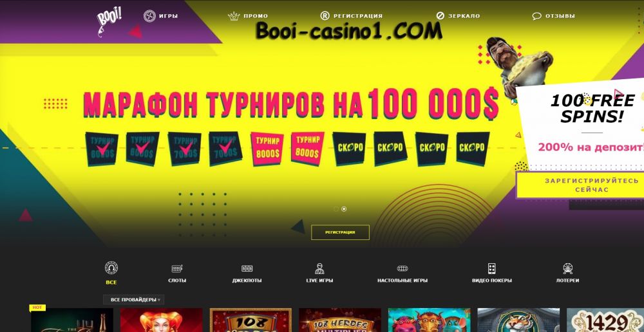This screenshot has width=644, height=332.
Task: Select the Все games category icon
Action: [x=111, y=268]
